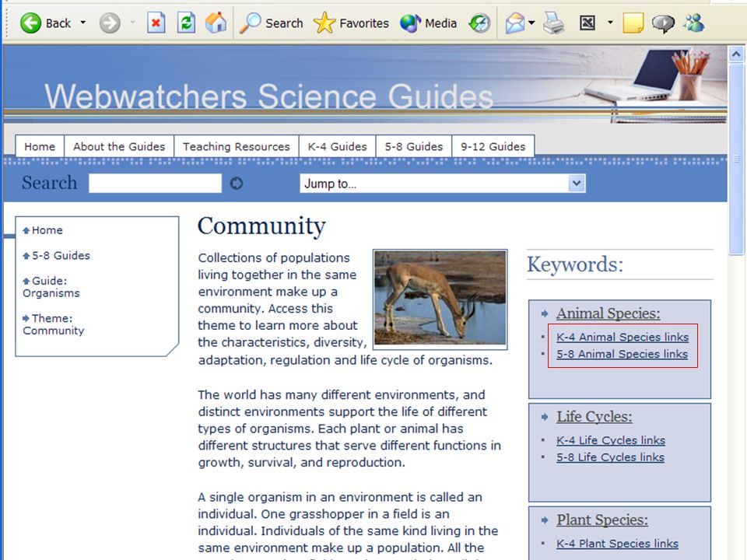Click the browser Back button
The image size is (747, 560).
point(45,23)
